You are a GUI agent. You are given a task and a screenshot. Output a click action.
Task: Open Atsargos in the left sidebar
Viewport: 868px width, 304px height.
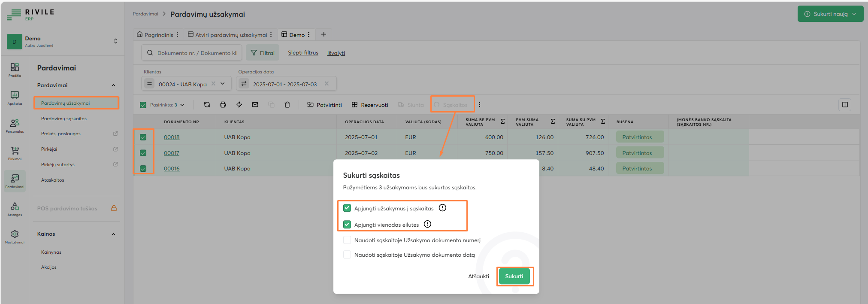click(15, 209)
